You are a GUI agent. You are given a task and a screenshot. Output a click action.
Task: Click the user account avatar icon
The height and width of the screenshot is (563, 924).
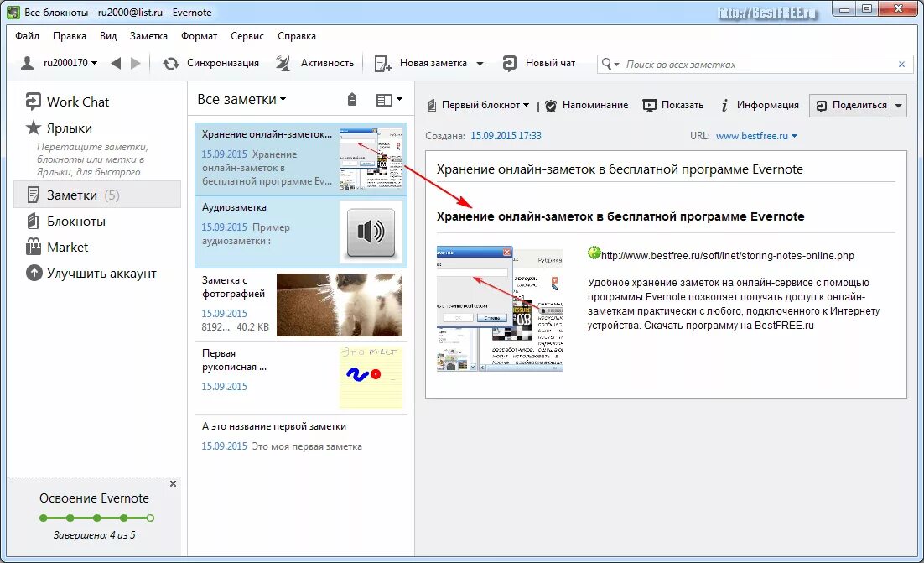tap(27, 63)
